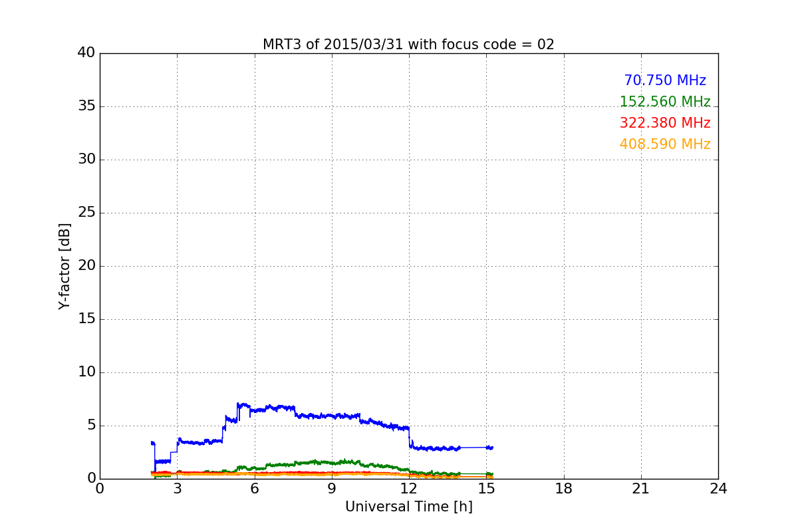Click the 'Y-factor [dB]' axis label
798x532 pixels.
tap(65, 266)
